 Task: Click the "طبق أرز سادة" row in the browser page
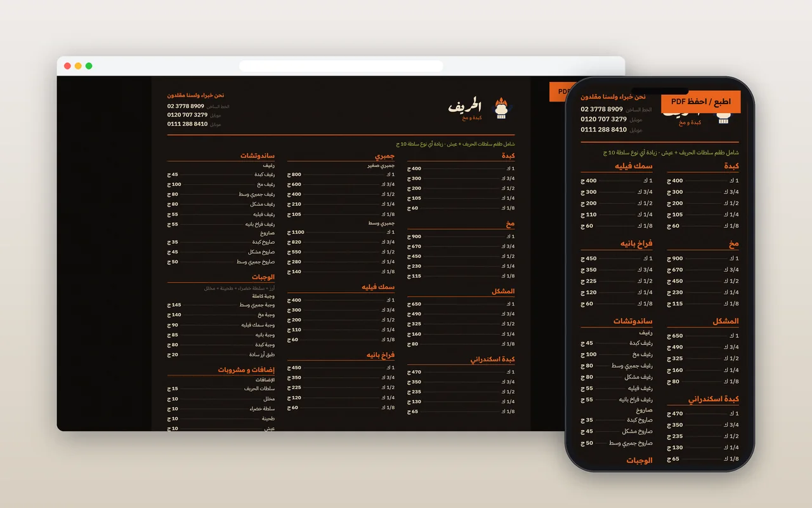click(221, 355)
